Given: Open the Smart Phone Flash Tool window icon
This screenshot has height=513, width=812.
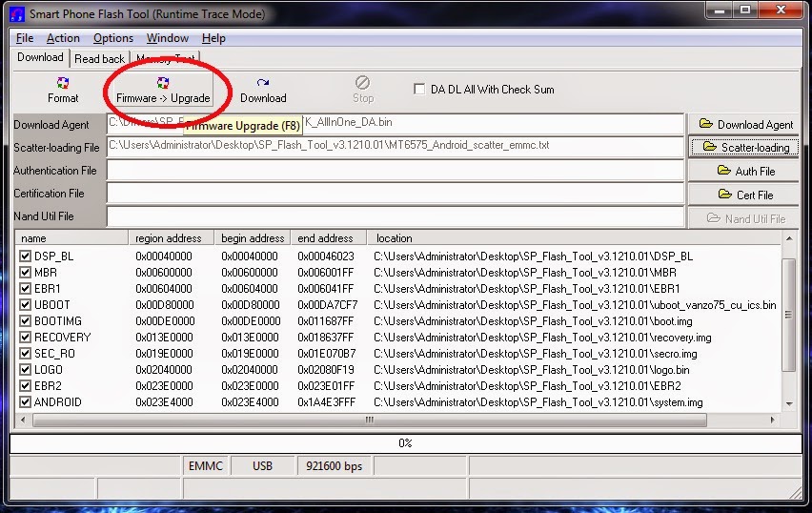Looking at the screenshot, I should pyautogui.click(x=17, y=13).
